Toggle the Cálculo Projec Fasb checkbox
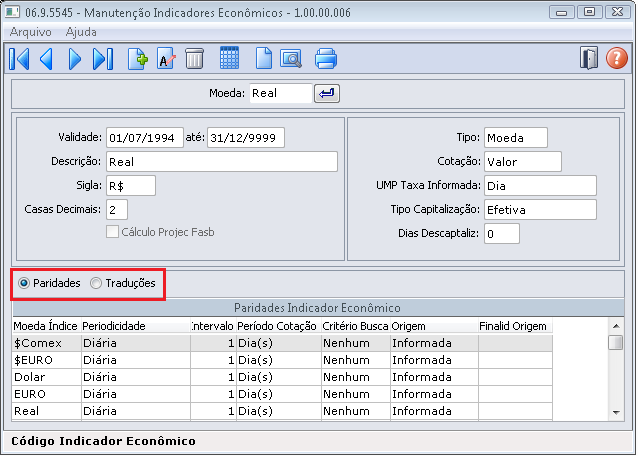Viewport: 638px width, 456px height. coord(112,232)
